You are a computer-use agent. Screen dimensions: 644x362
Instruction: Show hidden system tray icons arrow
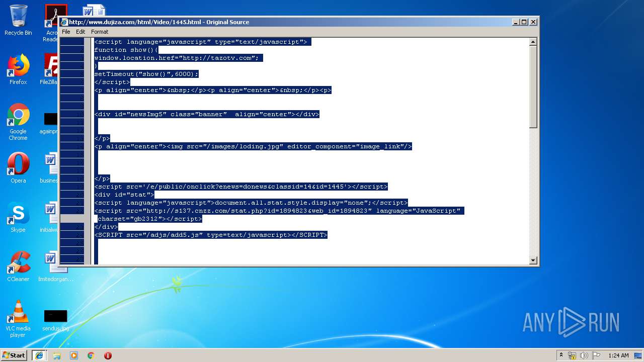(x=561, y=355)
